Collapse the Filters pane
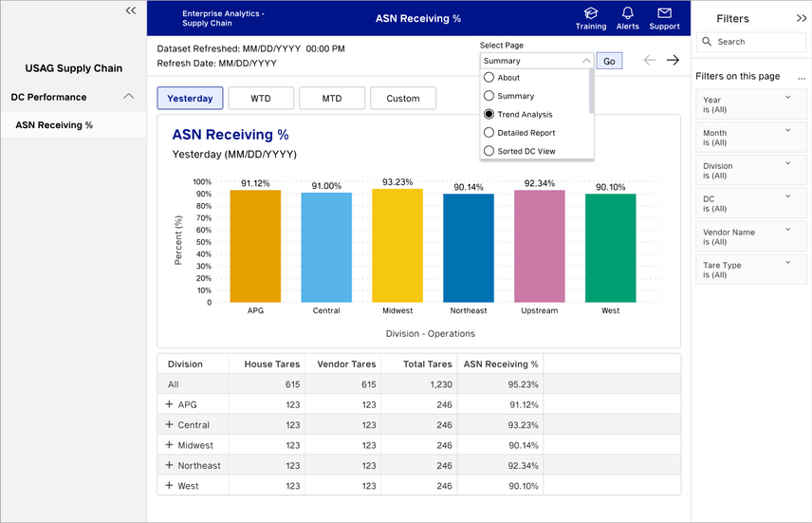This screenshot has height=523, width=812. coord(802,18)
